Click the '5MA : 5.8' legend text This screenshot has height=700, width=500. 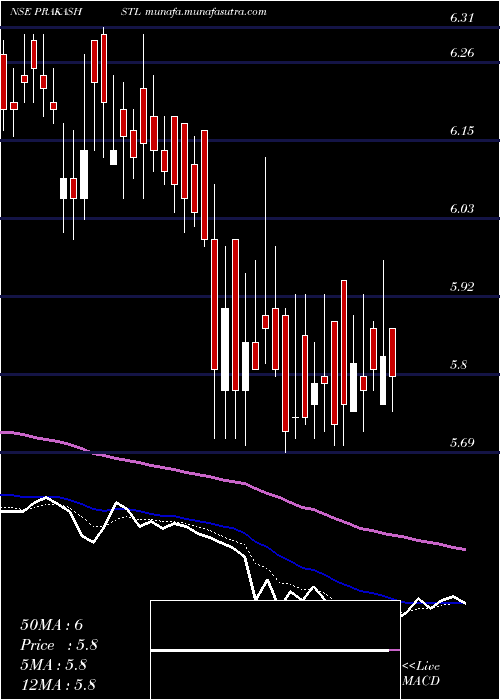click(55, 665)
